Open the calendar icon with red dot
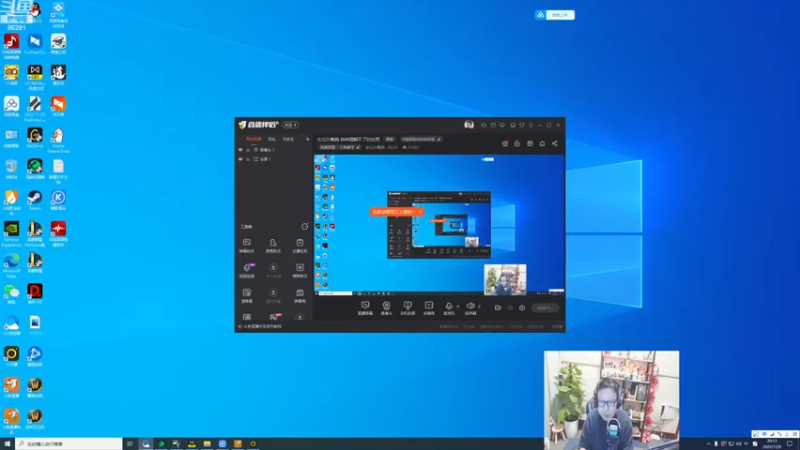The image size is (800, 450). click(505, 143)
